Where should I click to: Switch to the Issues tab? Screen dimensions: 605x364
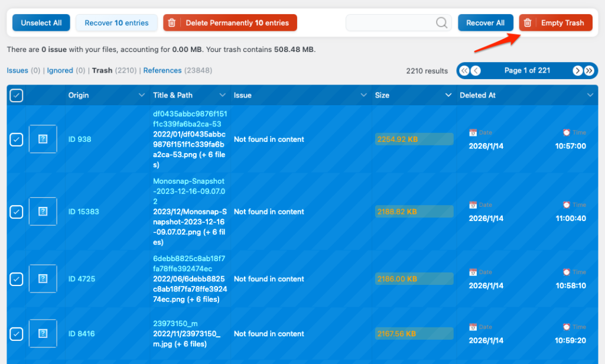[x=17, y=70]
